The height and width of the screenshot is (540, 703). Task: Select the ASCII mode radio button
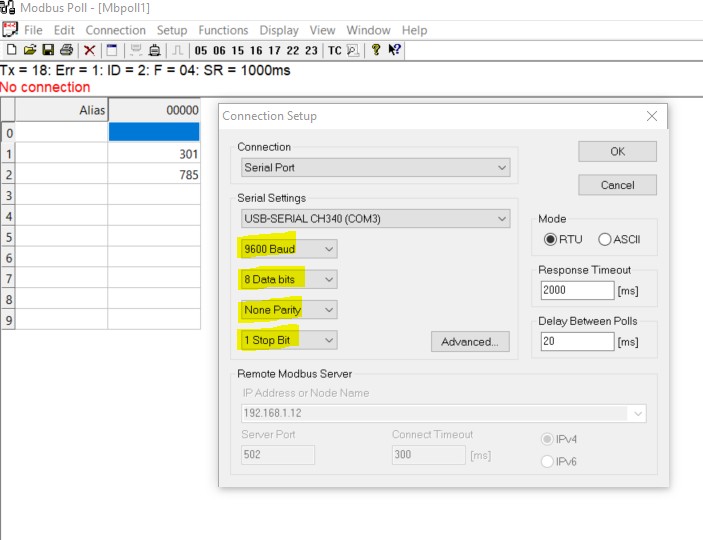point(604,240)
